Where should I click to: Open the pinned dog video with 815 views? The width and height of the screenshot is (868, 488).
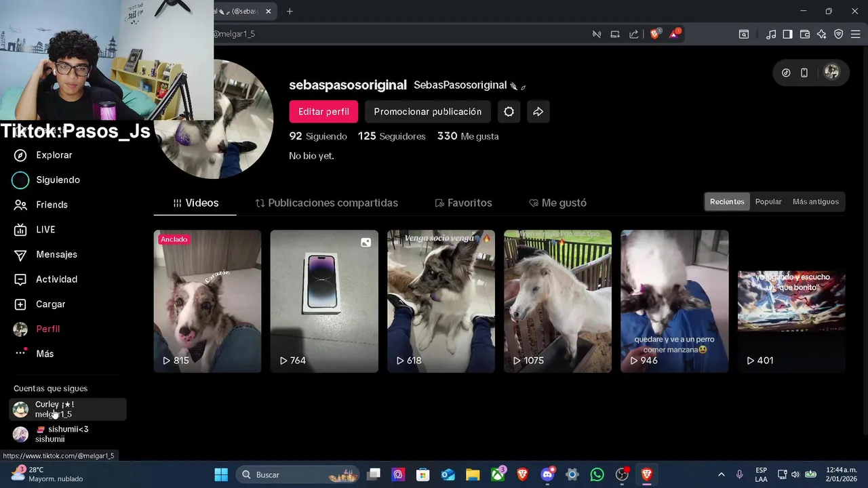tap(208, 302)
